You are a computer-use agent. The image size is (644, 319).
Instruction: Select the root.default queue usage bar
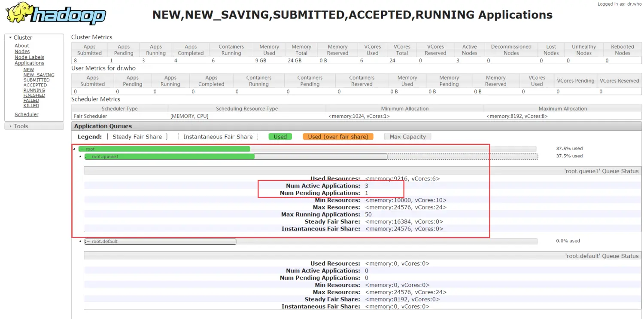tap(311, 242)
